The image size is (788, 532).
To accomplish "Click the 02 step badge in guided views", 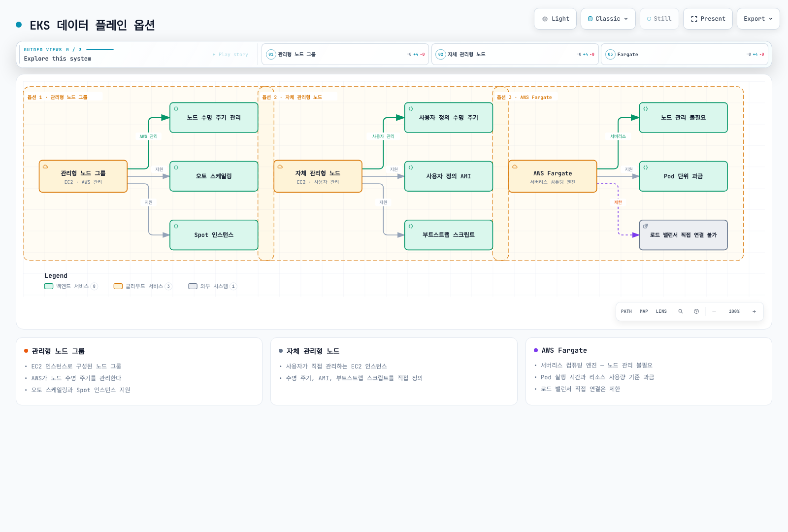I will pos(441,54).
